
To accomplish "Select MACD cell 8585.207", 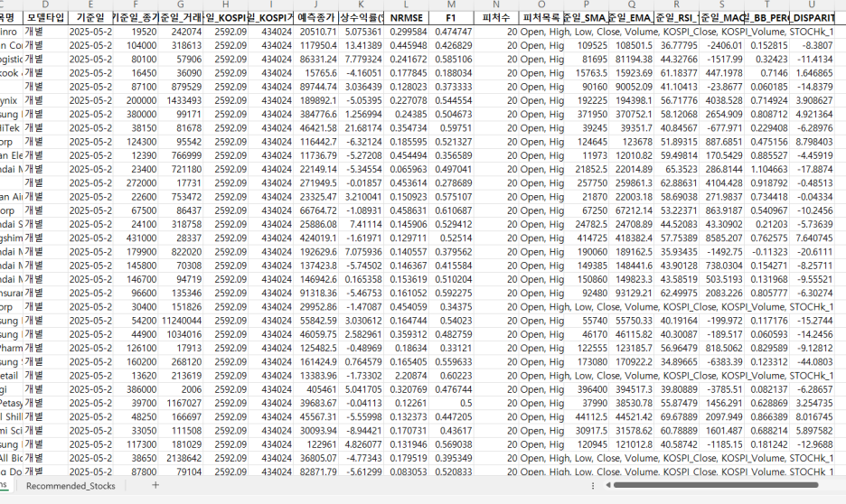I will [721, 238].
